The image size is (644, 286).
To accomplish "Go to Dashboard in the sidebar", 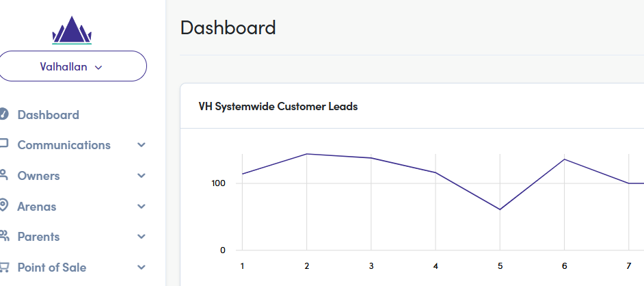I will coord(48,115).
